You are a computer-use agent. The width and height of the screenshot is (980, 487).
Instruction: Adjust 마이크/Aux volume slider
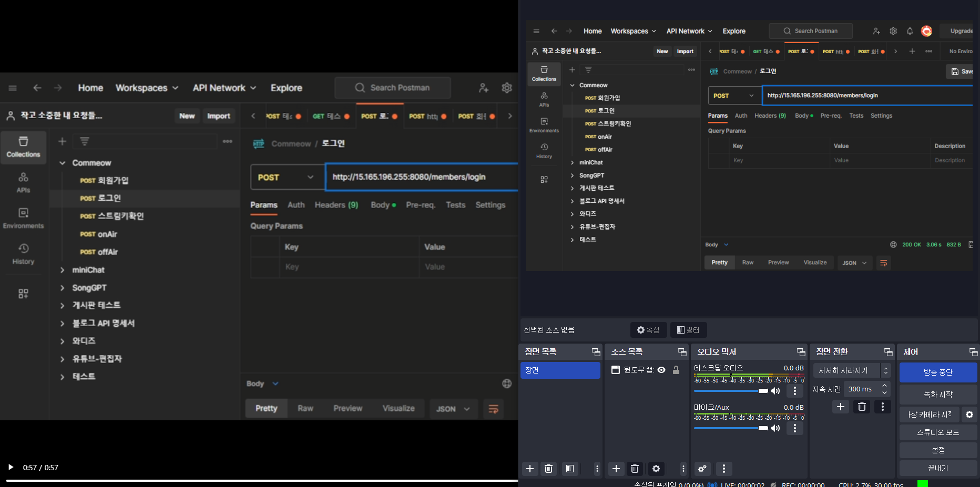[731, 428]
